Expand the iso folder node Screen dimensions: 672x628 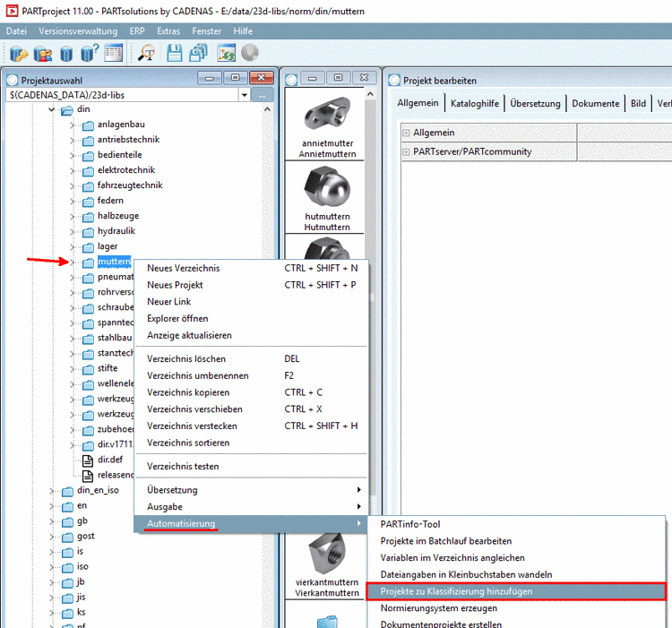click(x=52, y=567)
